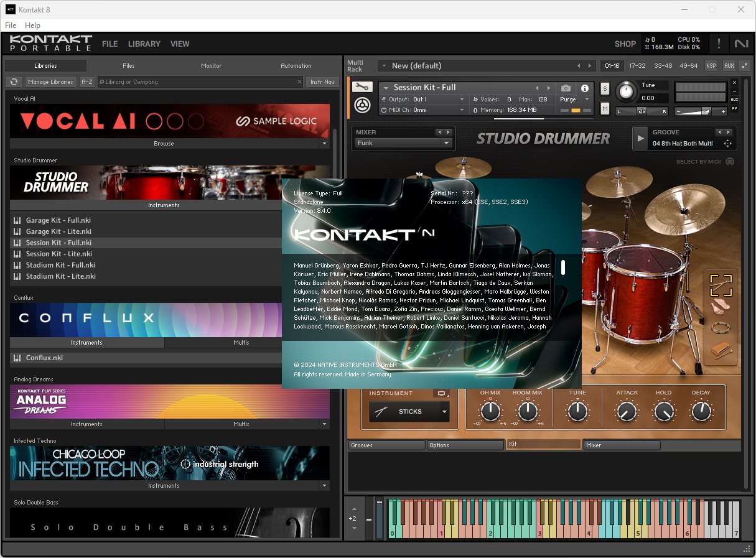Viewport: 756px width, 558px height.
Task: Click the groove drag crosshair icon
Action: click(727, 144)
